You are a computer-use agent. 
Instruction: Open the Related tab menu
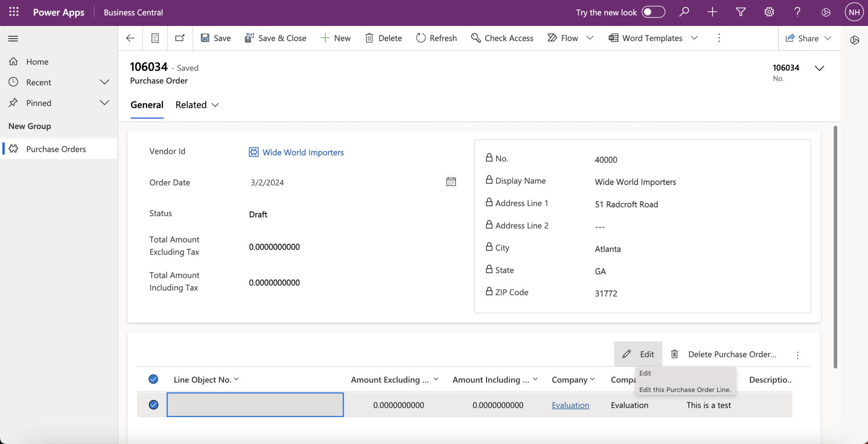click(197, 105)
